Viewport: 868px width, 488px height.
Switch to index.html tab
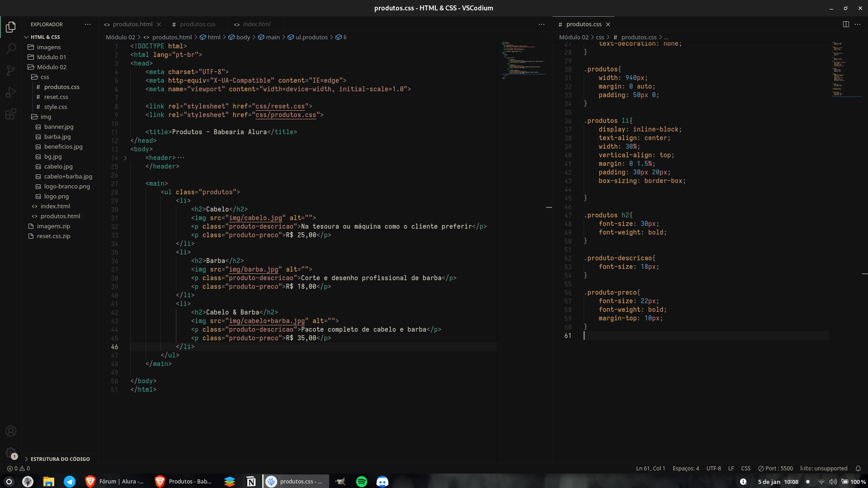256,24
